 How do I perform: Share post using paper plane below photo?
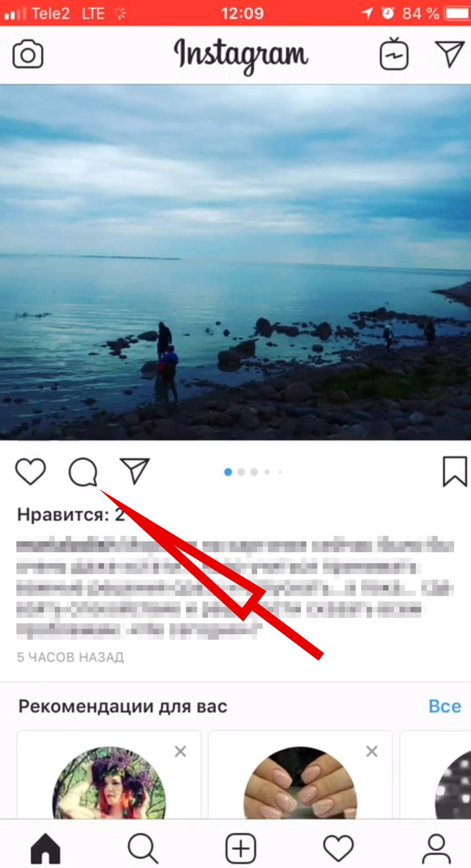click(135, 471)
